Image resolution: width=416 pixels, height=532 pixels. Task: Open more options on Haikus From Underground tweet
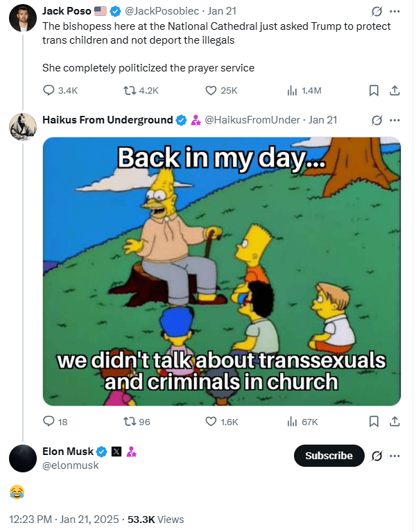coord(395,119)
